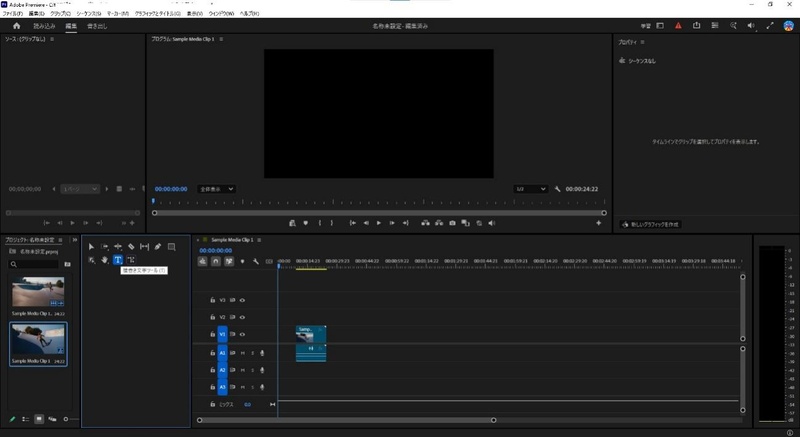Select the Hand tool

coord(105,260)
